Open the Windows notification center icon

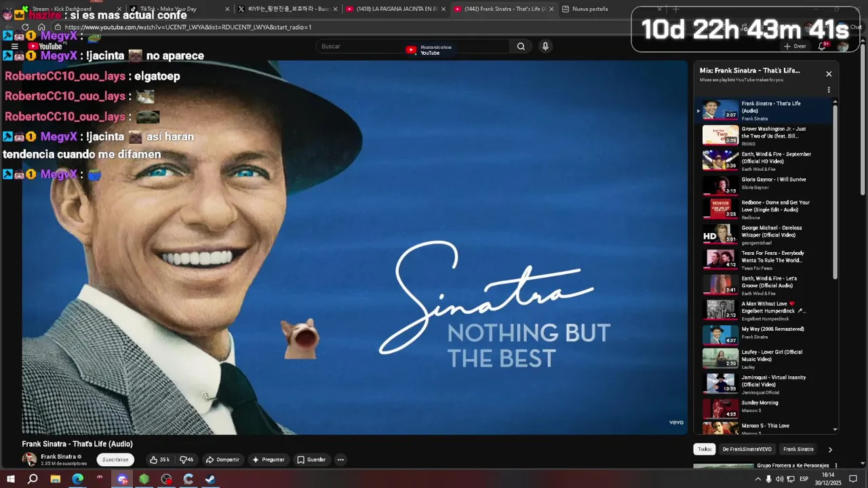(x=853, y=479)
